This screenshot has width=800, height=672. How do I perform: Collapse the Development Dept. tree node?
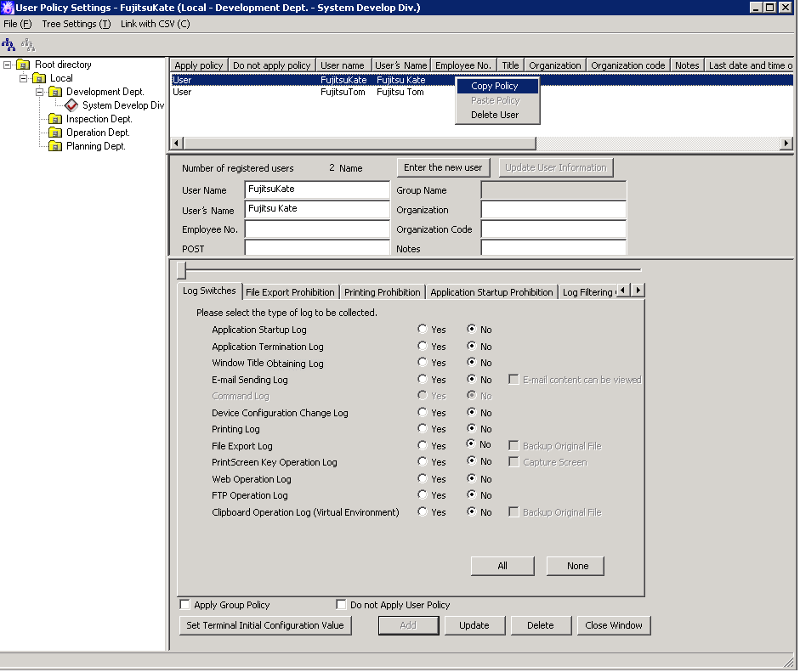click(39, 92)
